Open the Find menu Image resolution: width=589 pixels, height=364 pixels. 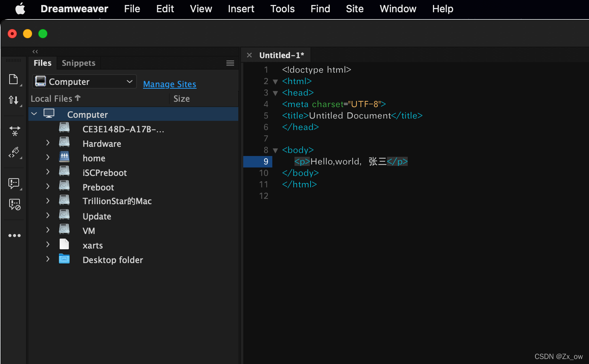point(320,8)
